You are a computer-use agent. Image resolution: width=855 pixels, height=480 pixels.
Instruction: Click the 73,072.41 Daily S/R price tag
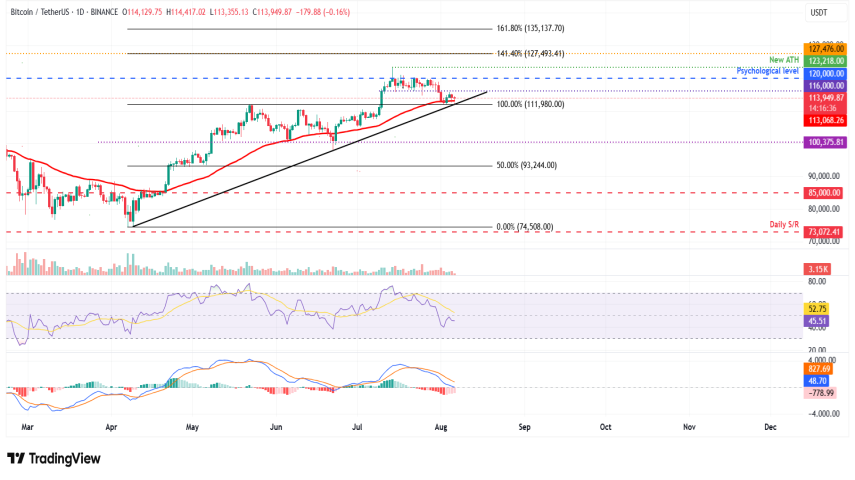point(824,232)
